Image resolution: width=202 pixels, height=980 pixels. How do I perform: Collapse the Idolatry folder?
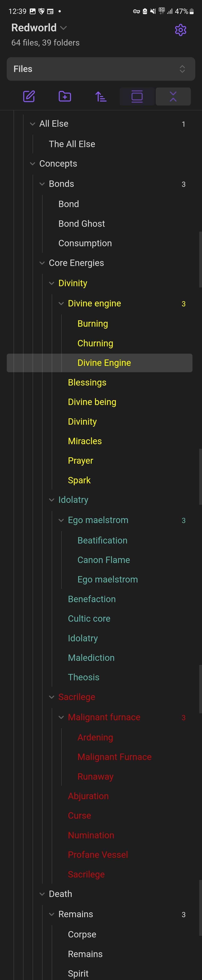click(x=52, y=500)
